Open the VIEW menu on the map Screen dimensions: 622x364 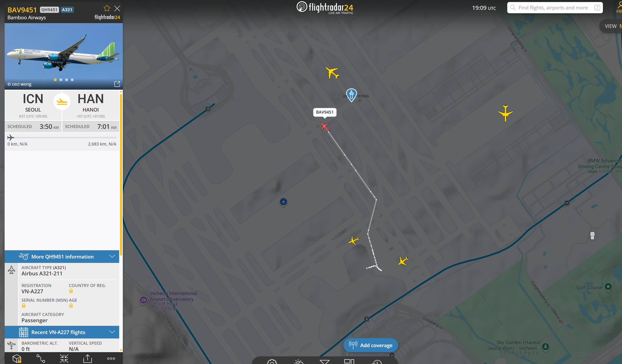(x=611, y=26)
